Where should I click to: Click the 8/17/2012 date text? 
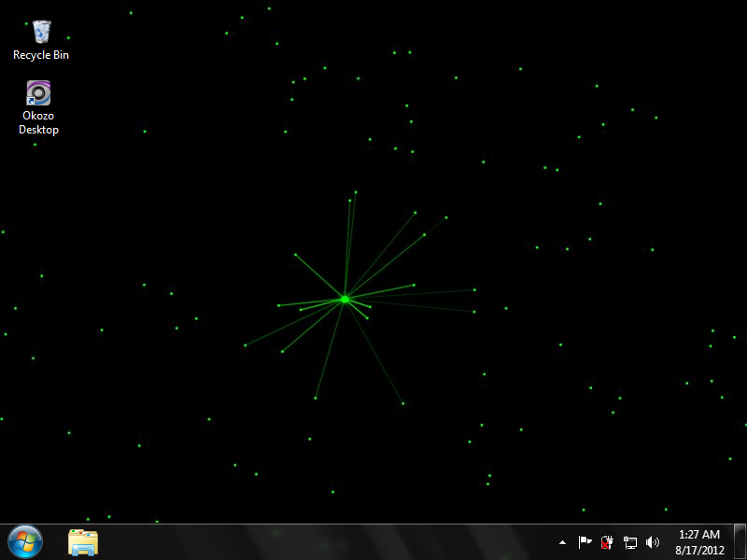699,550
